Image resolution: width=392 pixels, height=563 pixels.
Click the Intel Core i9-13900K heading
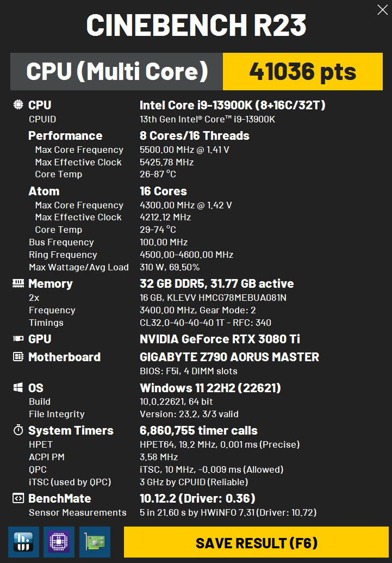[x=233, y=105]
